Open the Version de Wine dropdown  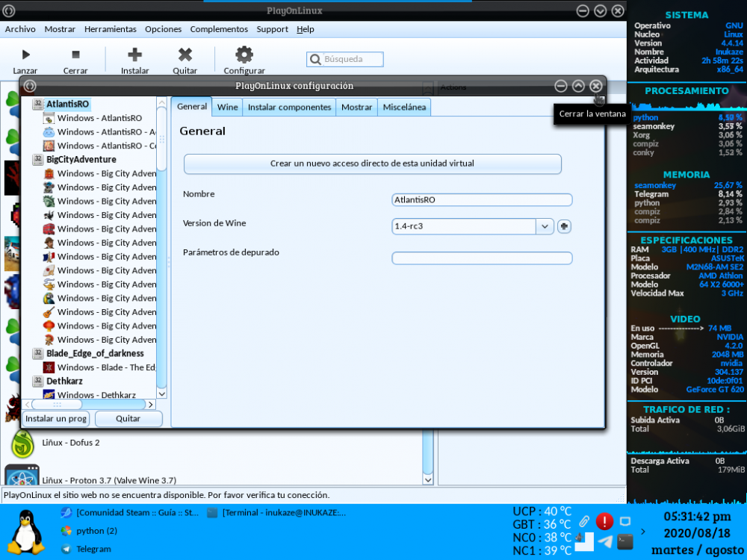click(545, 226)
